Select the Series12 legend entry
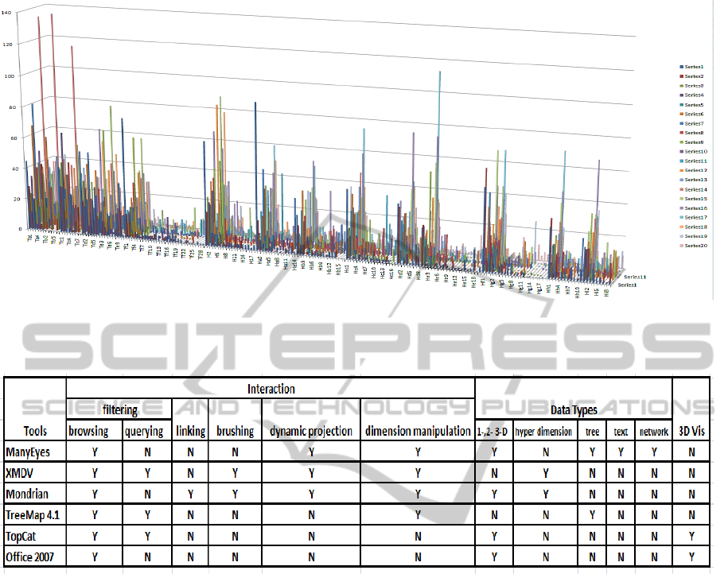This screenshot has width=728, height=574. tap(695, 170)
